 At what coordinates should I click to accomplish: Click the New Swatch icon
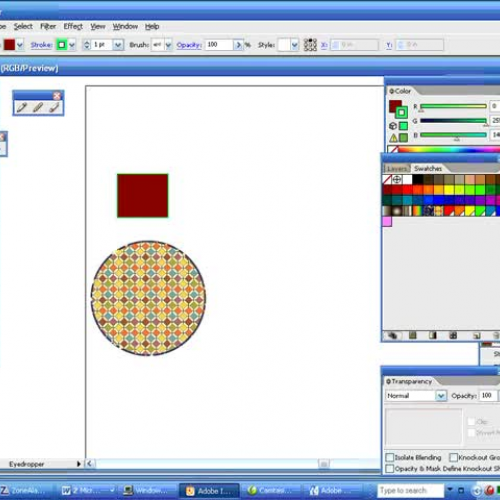point(477,335)
